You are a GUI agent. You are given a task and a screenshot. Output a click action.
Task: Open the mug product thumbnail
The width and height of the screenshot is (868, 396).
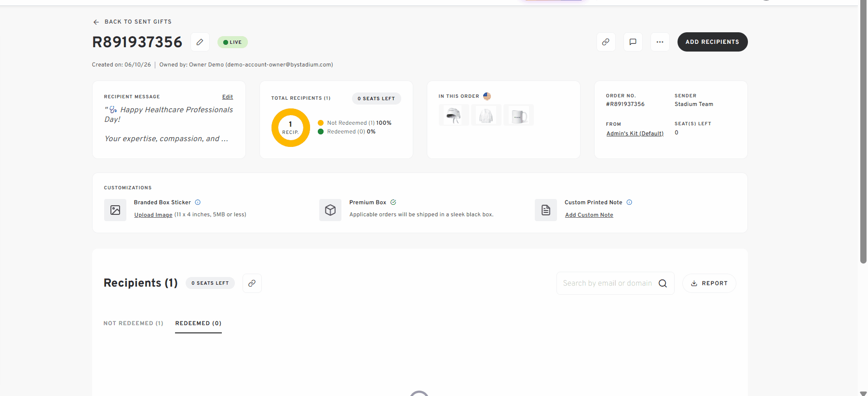[x=518, y=115]
